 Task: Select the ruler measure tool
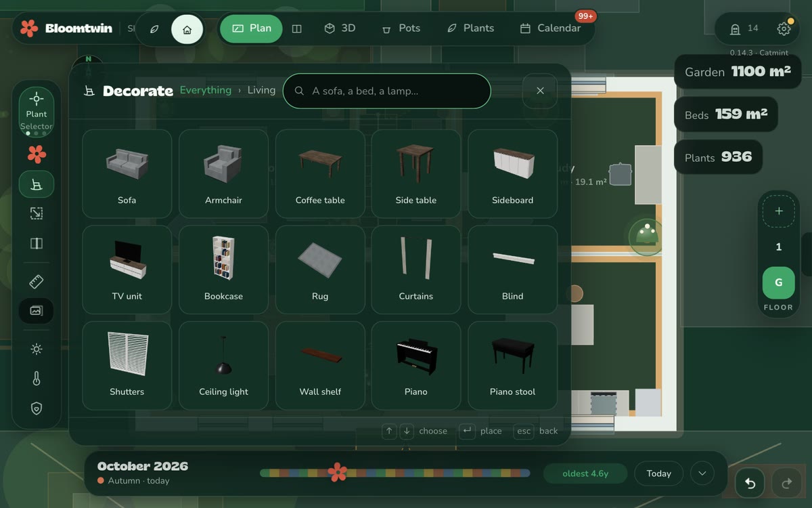tap(37, 281)
